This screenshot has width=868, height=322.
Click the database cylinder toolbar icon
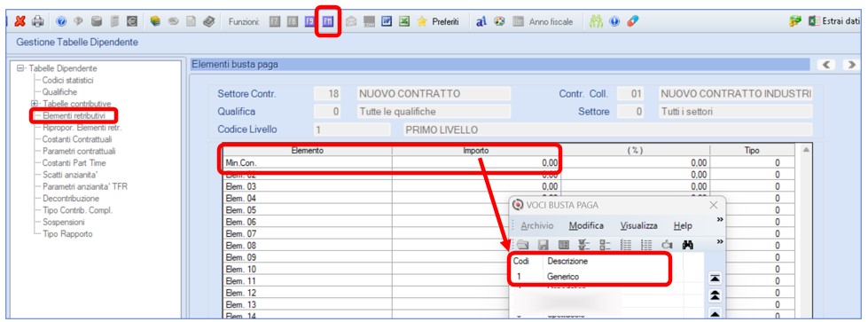pyautogui.click(x=97, y=21)
